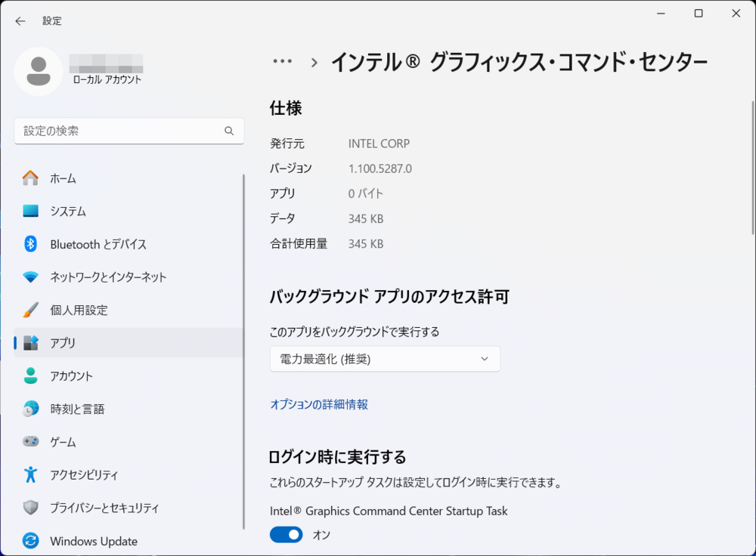The width and height of the screenshot is (756, 556).
Task: Open 時刻と言語 settings
Action: [129, 409]
